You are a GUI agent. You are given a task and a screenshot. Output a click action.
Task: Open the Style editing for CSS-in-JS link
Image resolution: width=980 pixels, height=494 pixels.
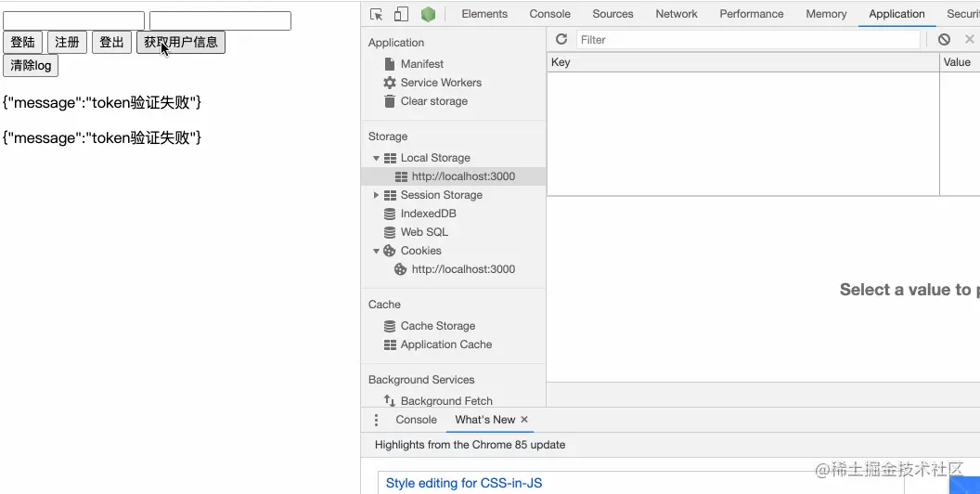pos(464,483)
